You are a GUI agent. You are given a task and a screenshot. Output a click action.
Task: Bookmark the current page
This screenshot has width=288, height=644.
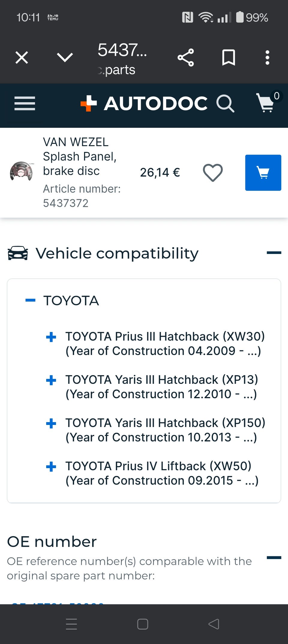tap(228, 58)
